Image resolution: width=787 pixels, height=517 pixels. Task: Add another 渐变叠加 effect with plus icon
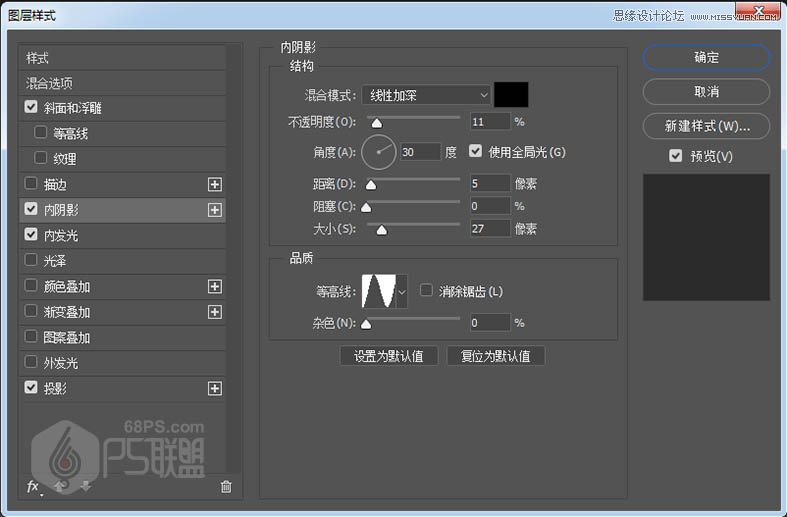(215, 312)
